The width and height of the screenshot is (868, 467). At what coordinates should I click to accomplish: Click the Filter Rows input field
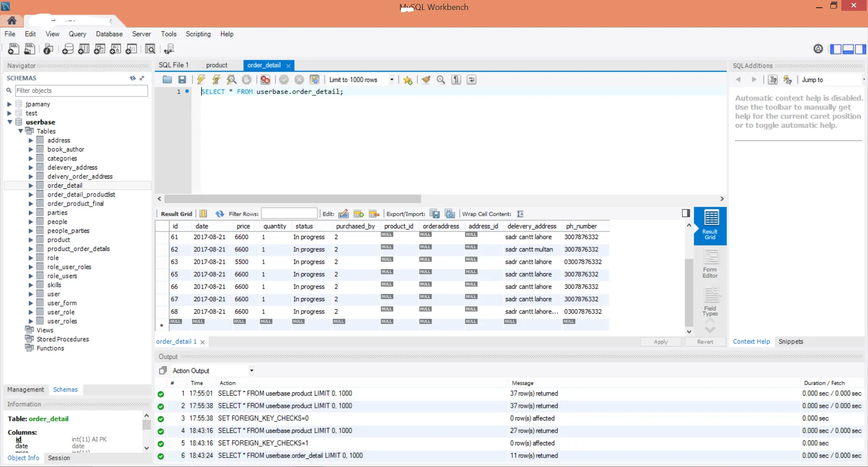coord(289,213)
